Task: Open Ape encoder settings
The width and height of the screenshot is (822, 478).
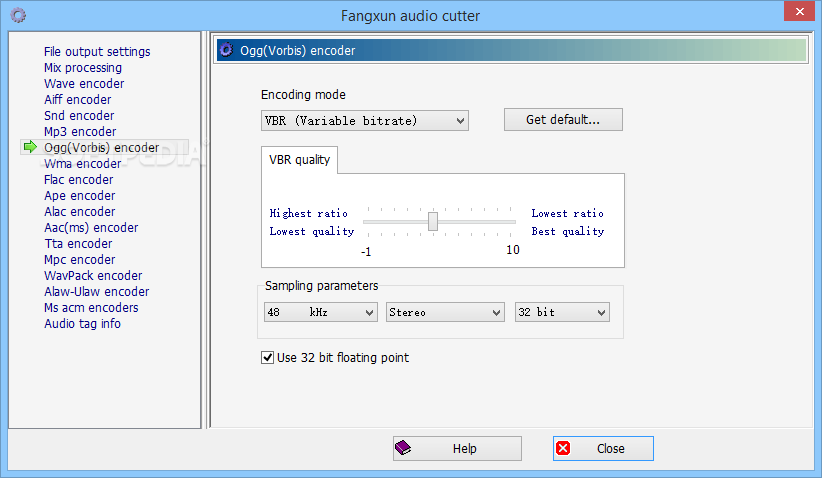Action: pos(79,195)
